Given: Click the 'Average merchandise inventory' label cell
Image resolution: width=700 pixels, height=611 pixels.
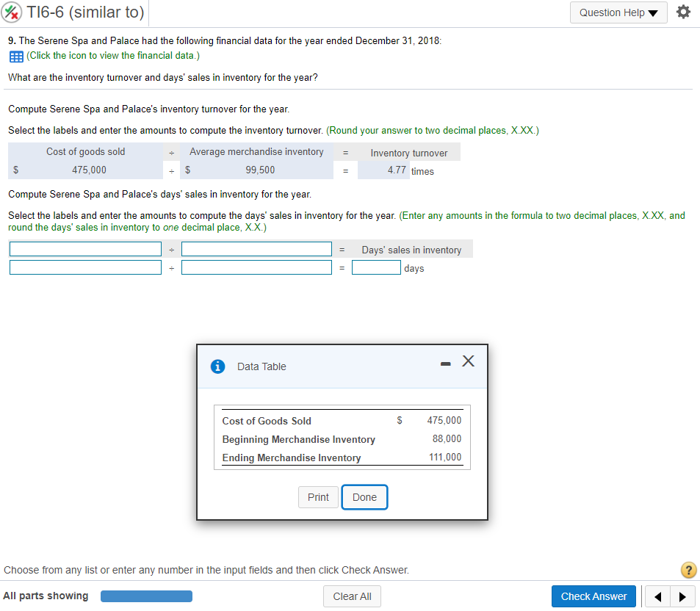Looking at the screenshot, I should coord(256,152).
